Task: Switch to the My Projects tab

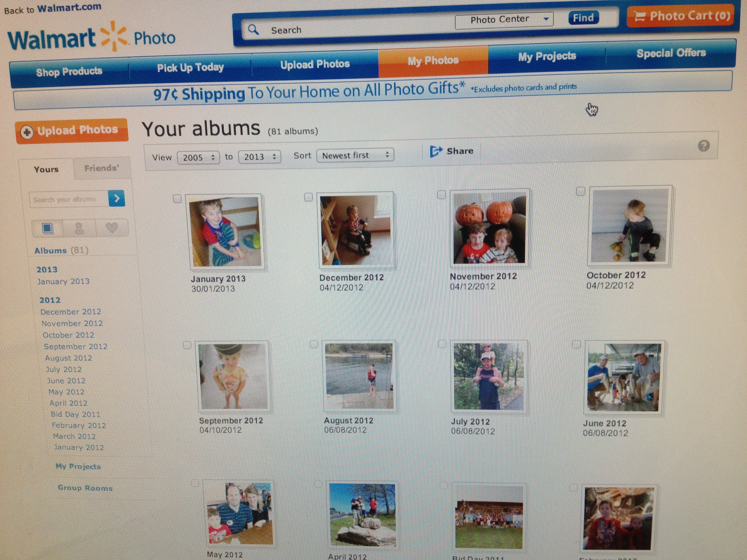Action: pyautogui.click(x=547, y=56)
